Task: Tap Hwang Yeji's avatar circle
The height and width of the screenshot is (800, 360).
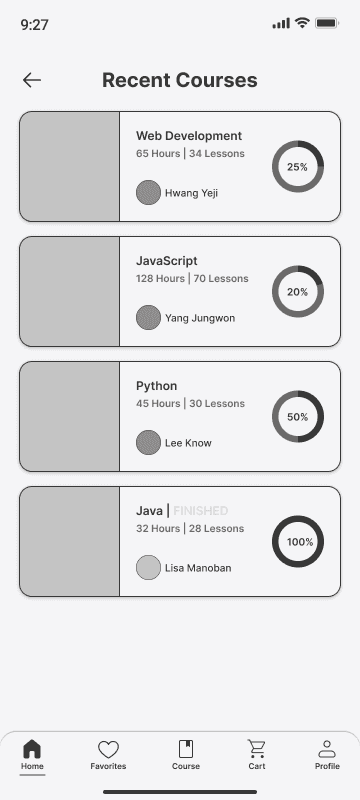Action: [148, 192]
